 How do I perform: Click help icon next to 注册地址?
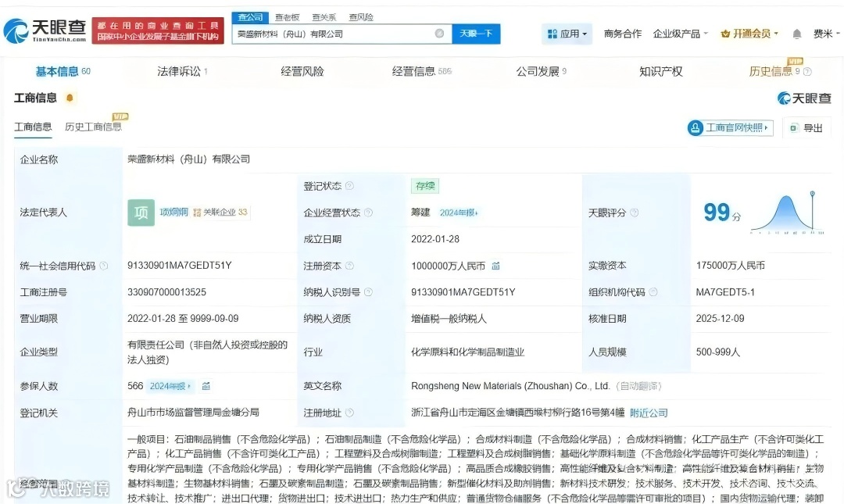click(349, 413)
